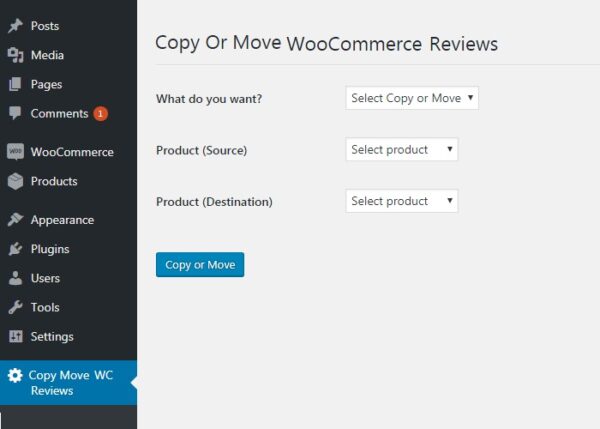Click the Copy Move WC Reviews gear icon
Screen dimensions: 600x429
pyautogui.click(x=15, y=376)
